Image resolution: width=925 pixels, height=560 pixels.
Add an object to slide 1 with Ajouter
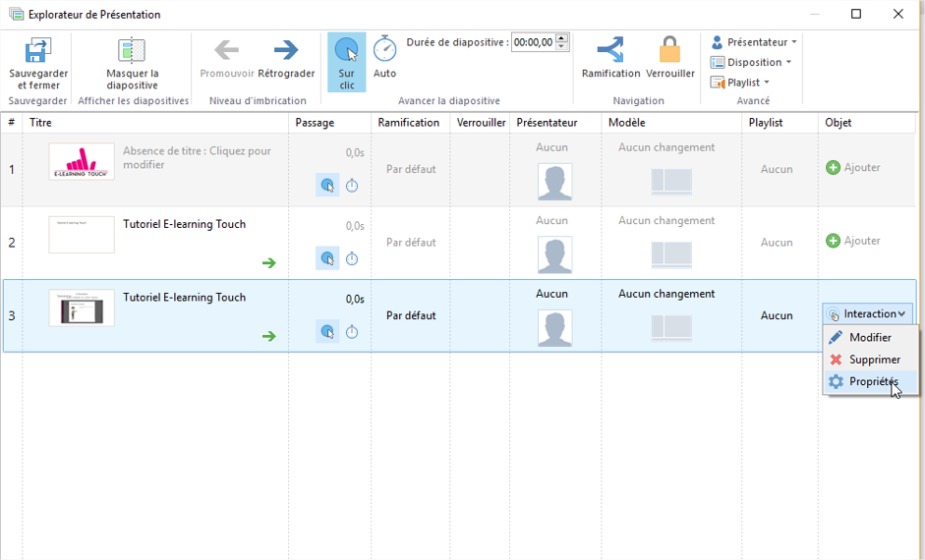pos(853,168)
